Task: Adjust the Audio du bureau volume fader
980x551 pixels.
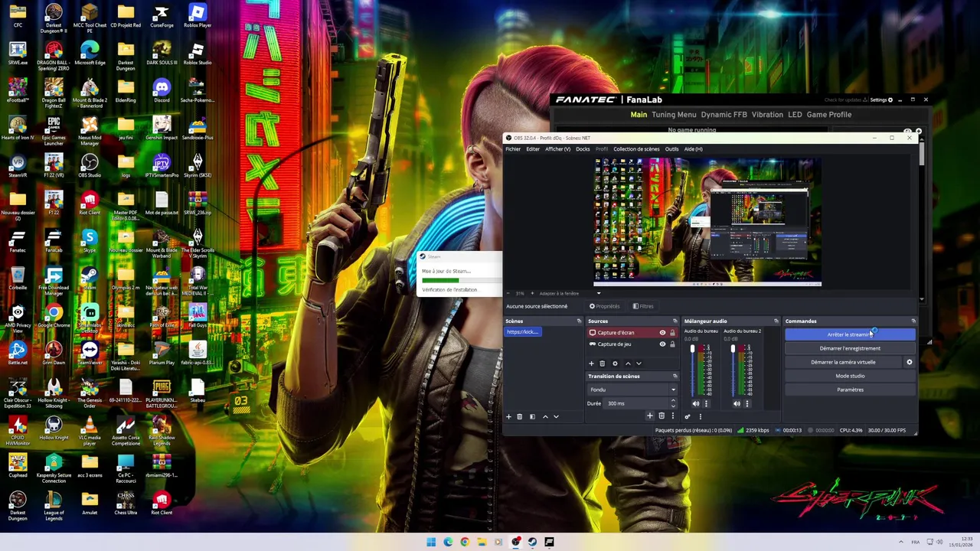Action: [x=693, y=348]
